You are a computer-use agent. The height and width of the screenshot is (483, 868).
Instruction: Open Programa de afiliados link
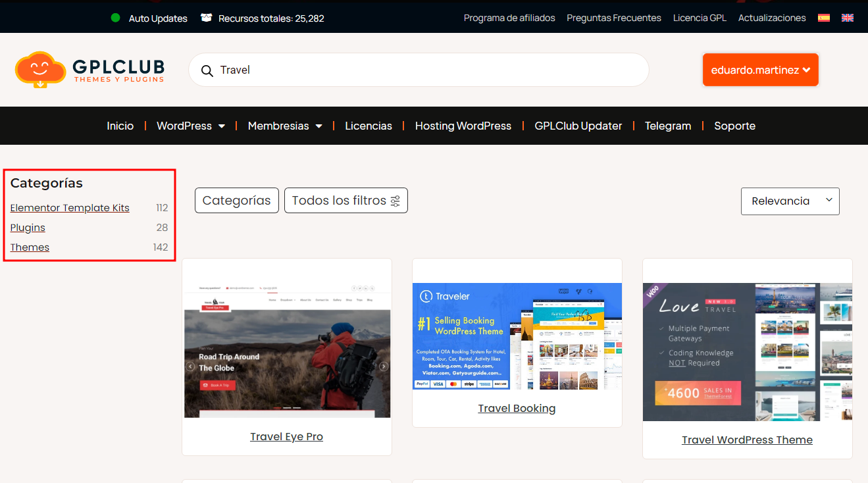(x=509, y=18)
